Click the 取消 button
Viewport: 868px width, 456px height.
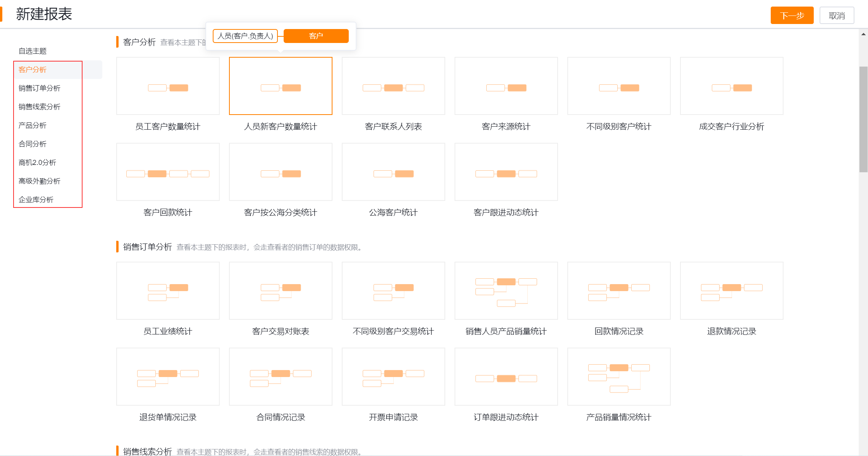pyautogui.click(x=837, y=15)
